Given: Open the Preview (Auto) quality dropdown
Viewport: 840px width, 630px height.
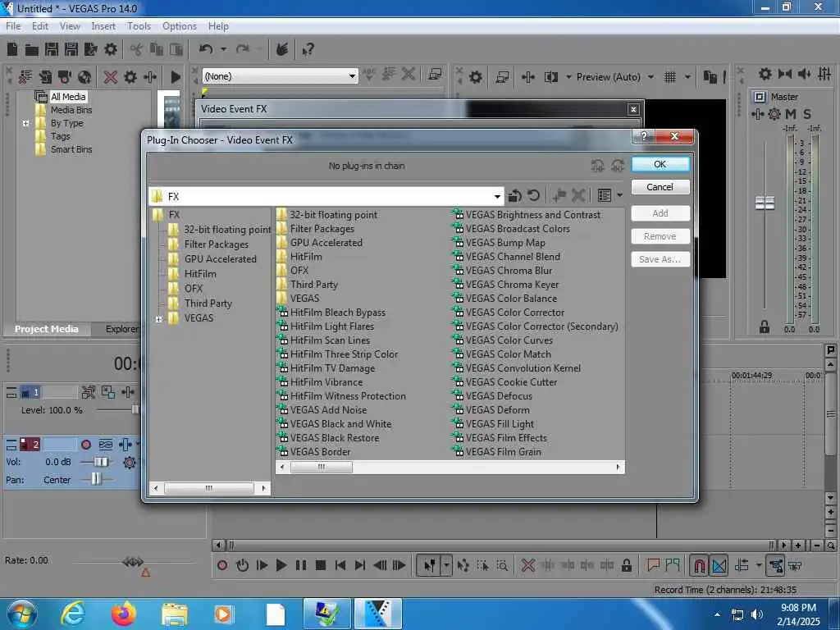Looking at the screenshot, I should (x=651, y=77).
